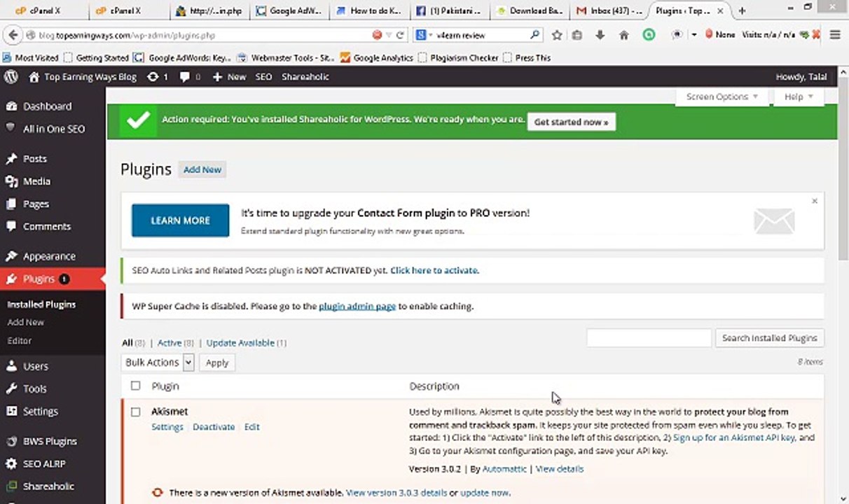Open Comments sidebar icon
The width and height of the screenshot is (849, 504).
pos(11,226)
